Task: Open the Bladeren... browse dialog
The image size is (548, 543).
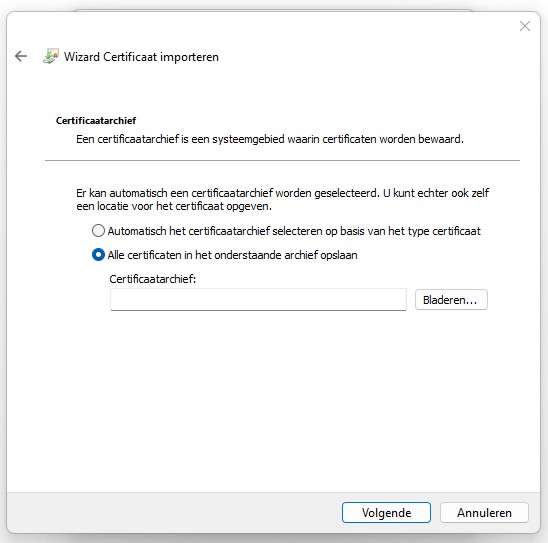Action: (x=451, y=299)
